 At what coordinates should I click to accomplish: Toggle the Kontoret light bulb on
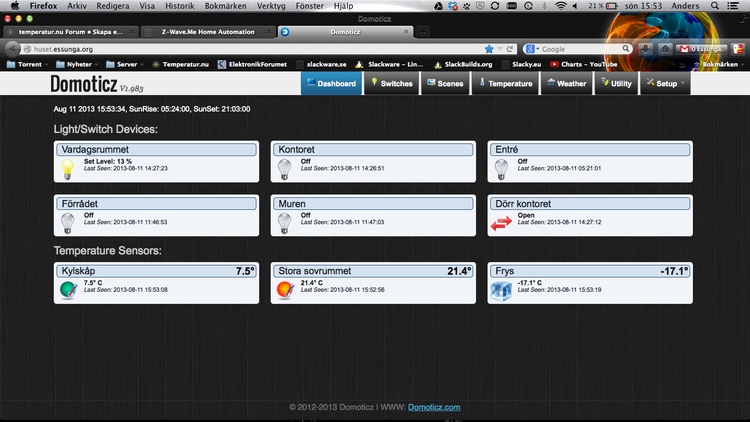(x=284, y=169)
